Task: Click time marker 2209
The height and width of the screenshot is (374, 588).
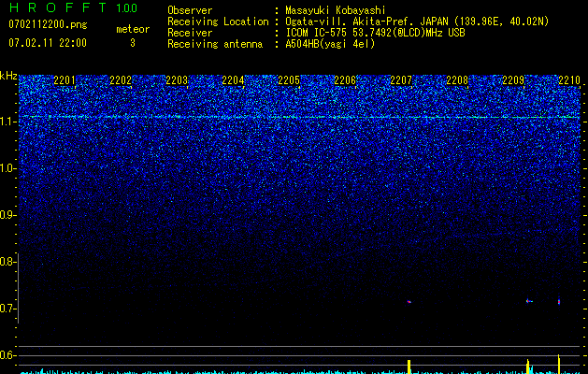Action: (513, 80)
